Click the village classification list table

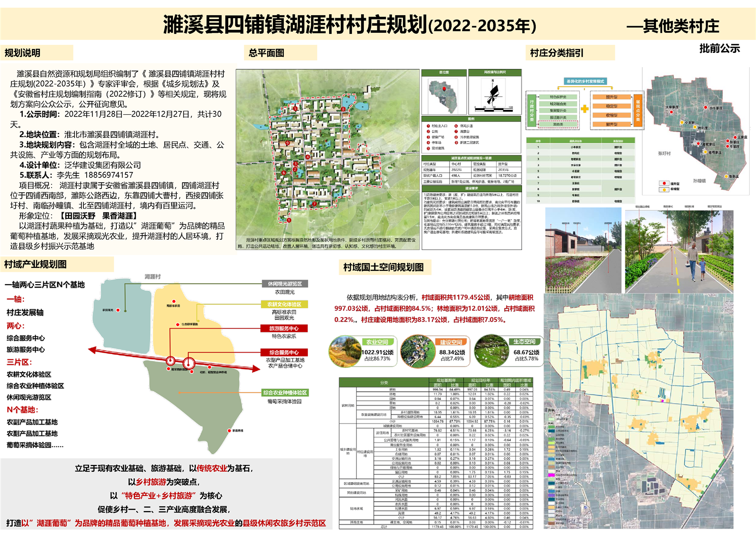tap(581, 171)
